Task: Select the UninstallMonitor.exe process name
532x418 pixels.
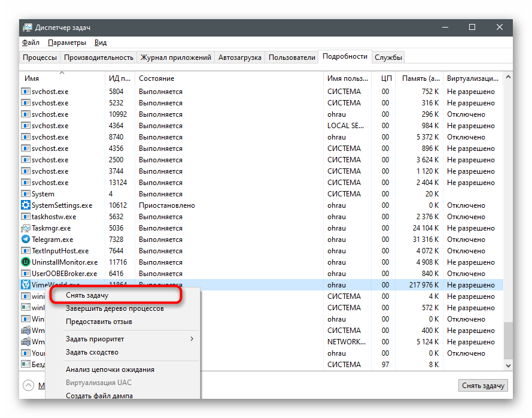Action: pos(65,262)
